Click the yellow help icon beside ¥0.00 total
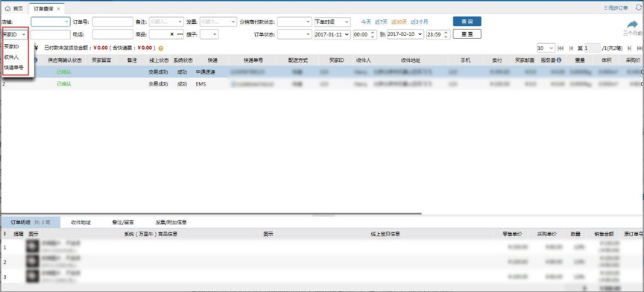Viewport: 644px width, 292px height. pos(160,48)
